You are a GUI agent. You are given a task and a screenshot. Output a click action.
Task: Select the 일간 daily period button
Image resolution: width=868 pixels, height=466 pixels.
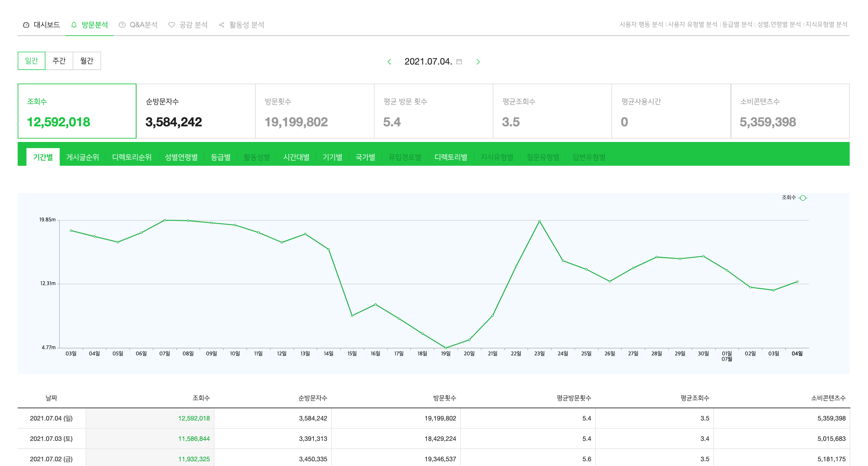(x=32, y=61)
